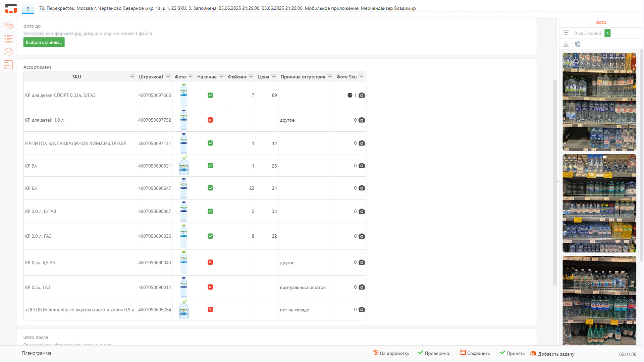
Task: Switch to the Фото panel tab
Action: (x=601, y=22)
